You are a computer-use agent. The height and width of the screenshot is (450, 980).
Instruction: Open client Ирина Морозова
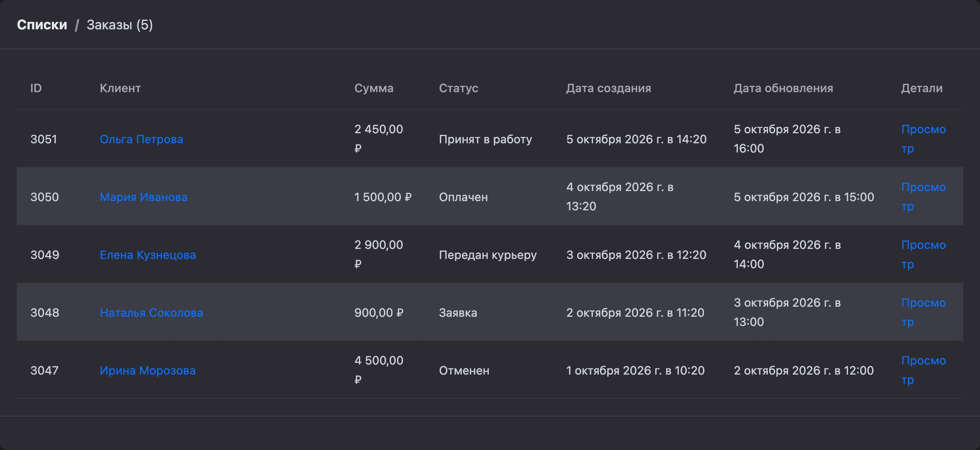click(x=148, y=370)
